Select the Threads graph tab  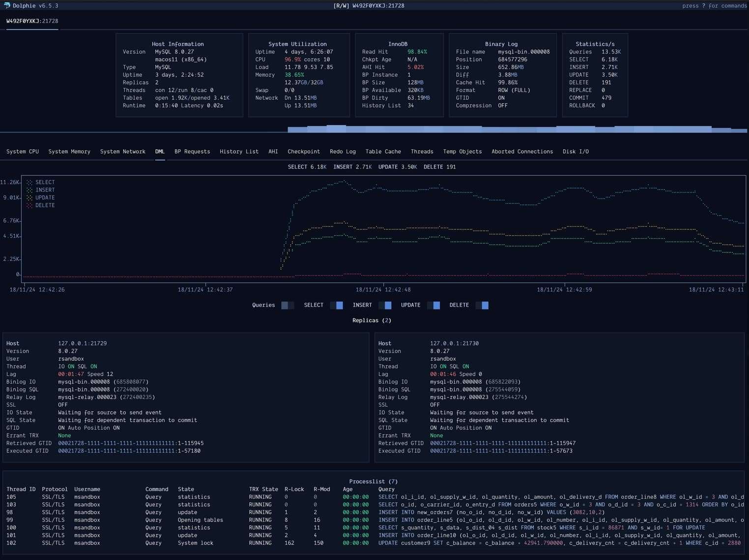click(x=422, y=151)
